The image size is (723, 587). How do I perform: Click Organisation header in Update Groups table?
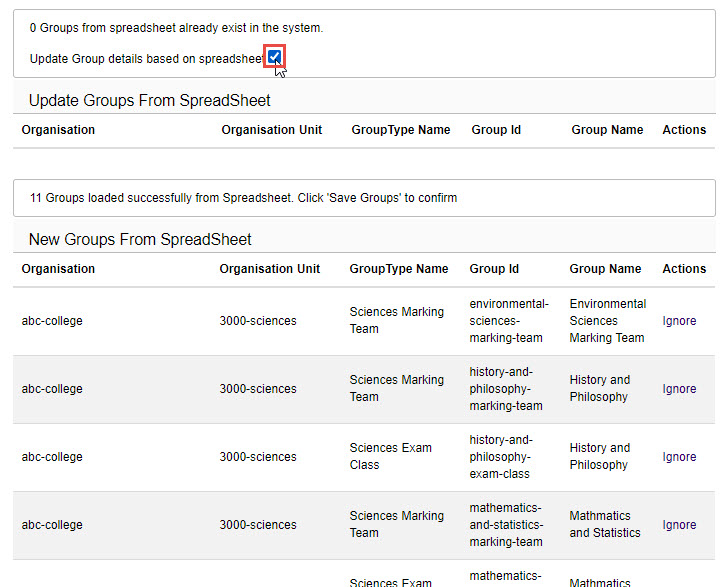click(58, 130)
